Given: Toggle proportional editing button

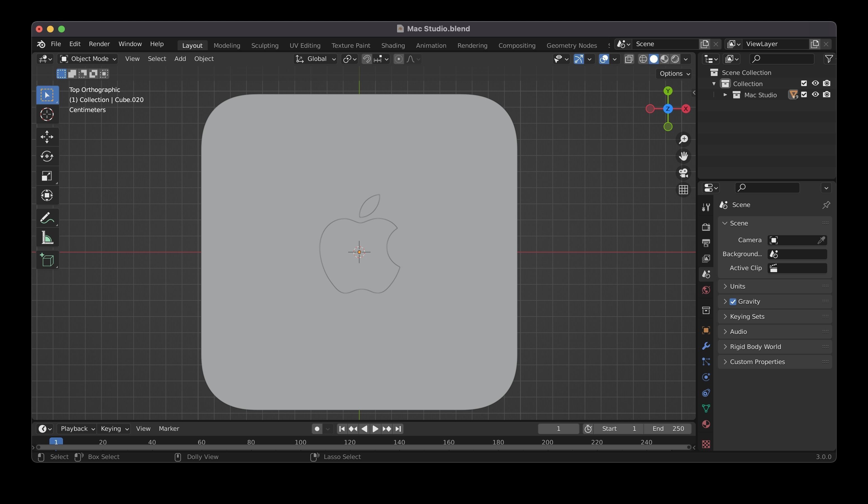Looking at the screenshot, I should pos(398,59).
